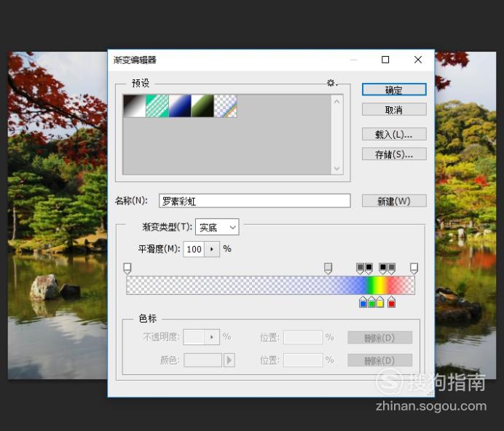Screen dimensions: 504x431
Task: Select the red color stop
Action: click(391, 302)
